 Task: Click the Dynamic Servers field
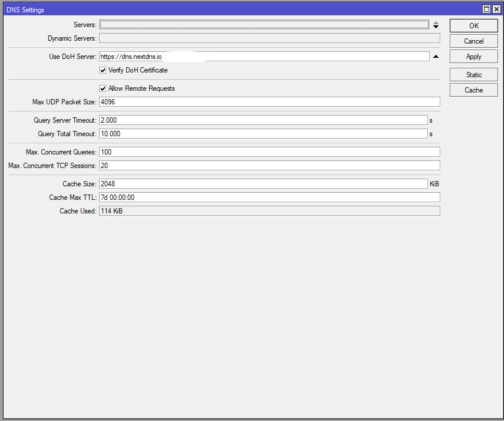(x=269, y=38)
